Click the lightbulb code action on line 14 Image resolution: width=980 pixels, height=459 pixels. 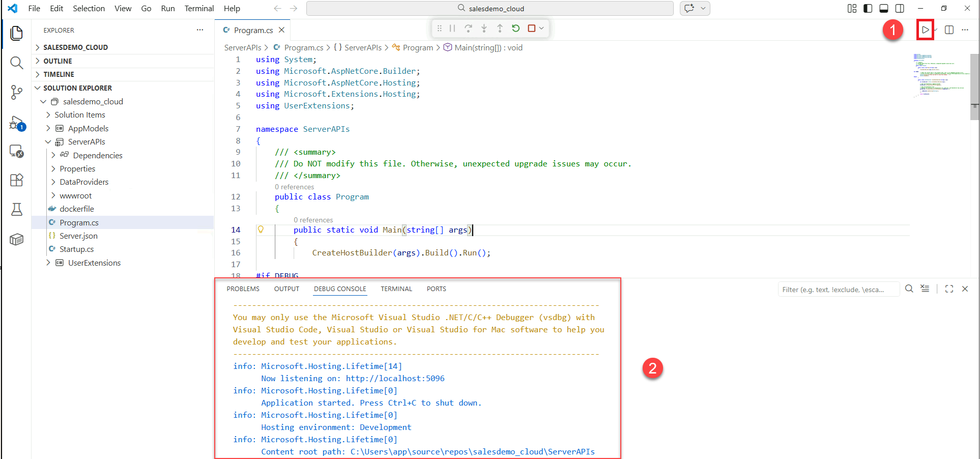point(261,230)
